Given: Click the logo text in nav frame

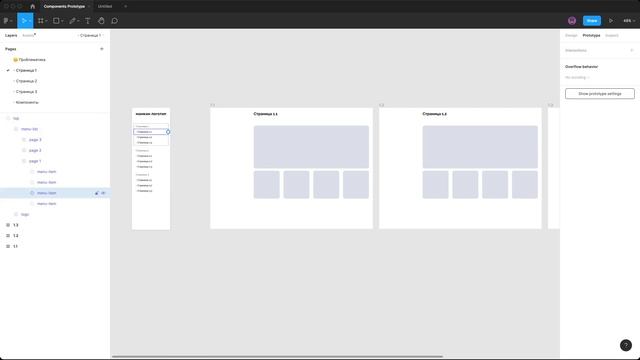Looking at the screenshot, I should (151, 114).
